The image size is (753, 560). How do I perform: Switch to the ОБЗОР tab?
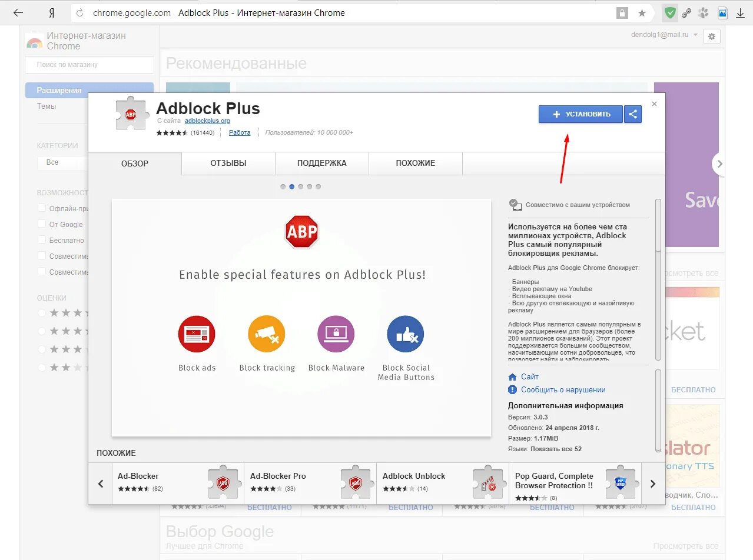click(135, 164)
